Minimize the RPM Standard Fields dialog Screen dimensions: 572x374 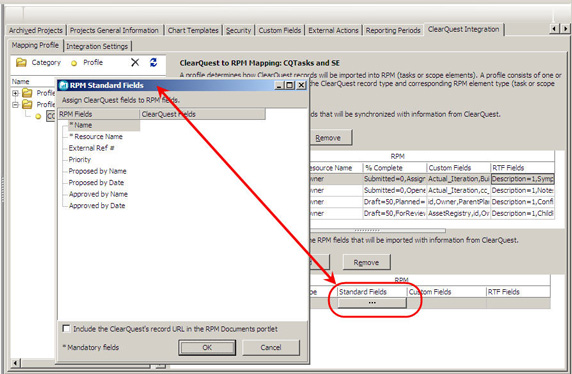click(279, 85)
